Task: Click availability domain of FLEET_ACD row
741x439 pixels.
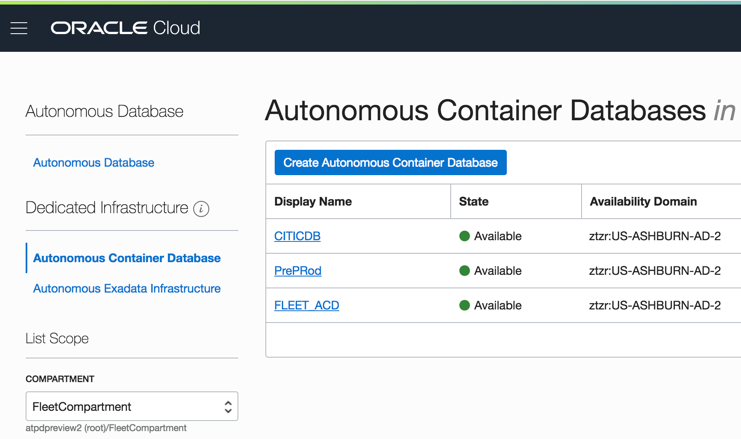Action: point(655,305)
